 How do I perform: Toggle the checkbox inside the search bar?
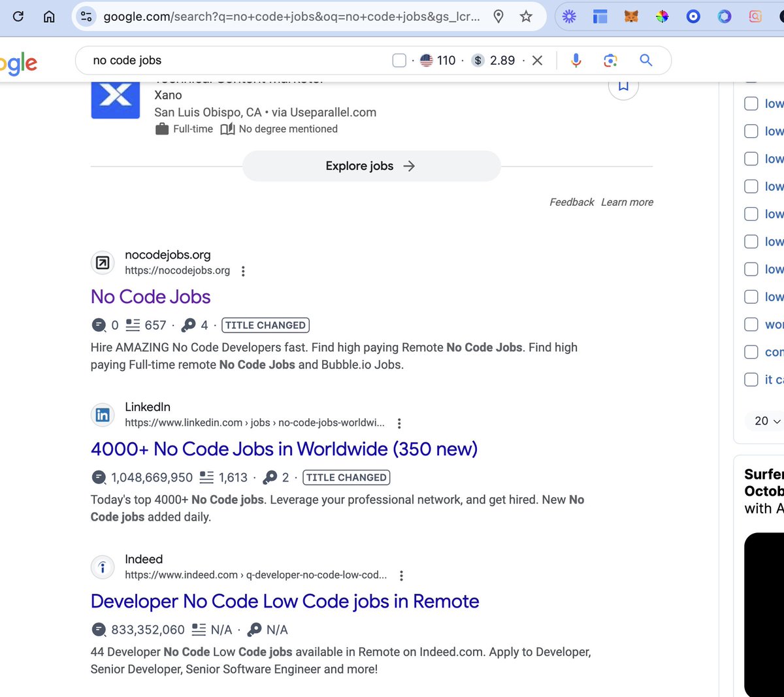(x=399, y=60)
